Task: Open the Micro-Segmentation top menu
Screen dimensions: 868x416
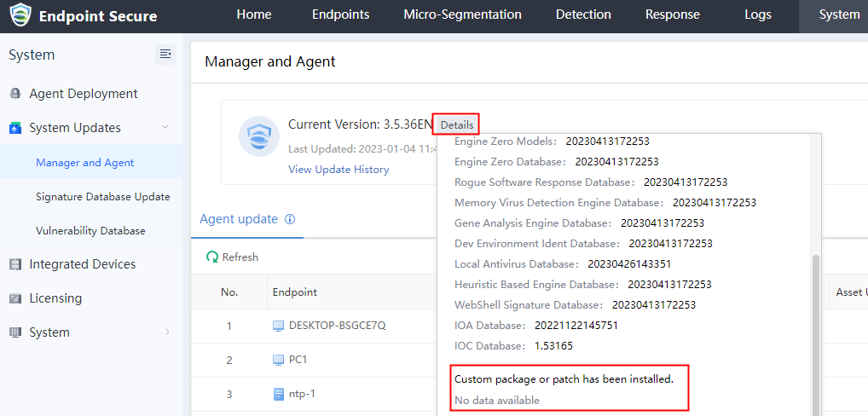Action: 462,14
